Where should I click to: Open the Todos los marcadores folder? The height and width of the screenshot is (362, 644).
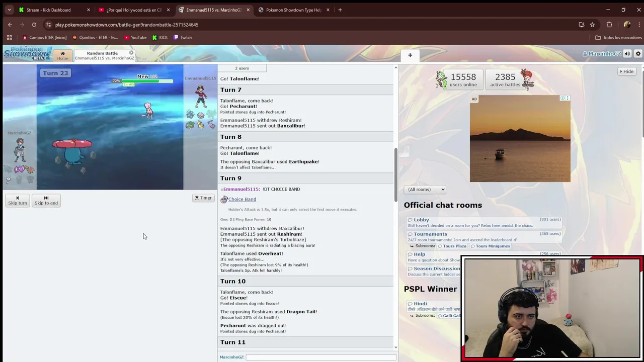tap(618, 38)
